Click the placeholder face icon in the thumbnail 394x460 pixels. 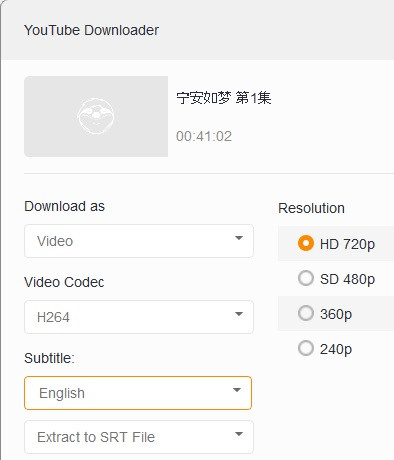click(96, 116)
